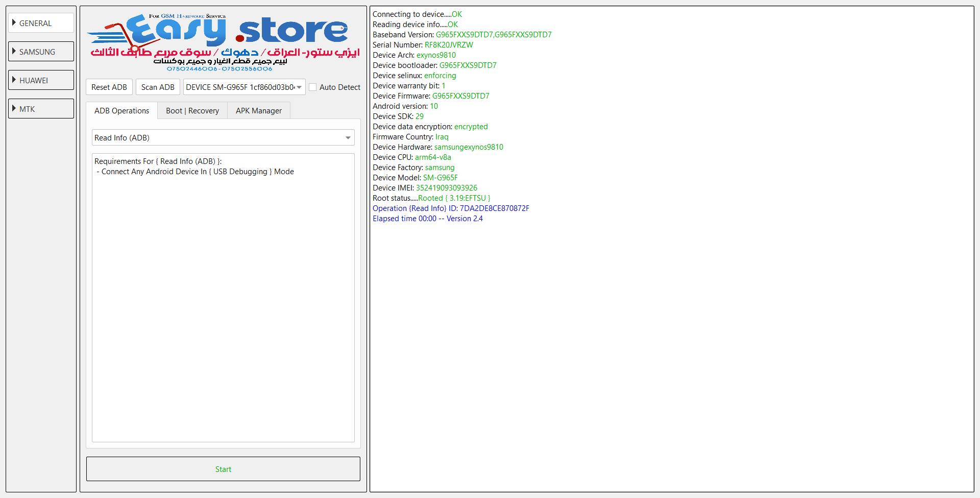Click the Device SDK 29 line
980x498 pixels.
click(x=398, y=116)
